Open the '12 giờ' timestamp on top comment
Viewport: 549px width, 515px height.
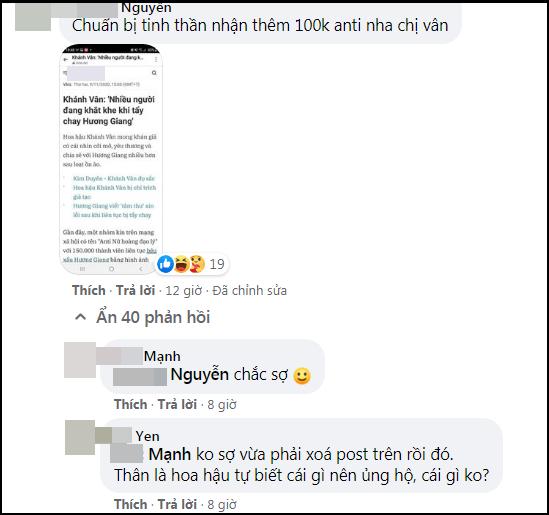184,291
